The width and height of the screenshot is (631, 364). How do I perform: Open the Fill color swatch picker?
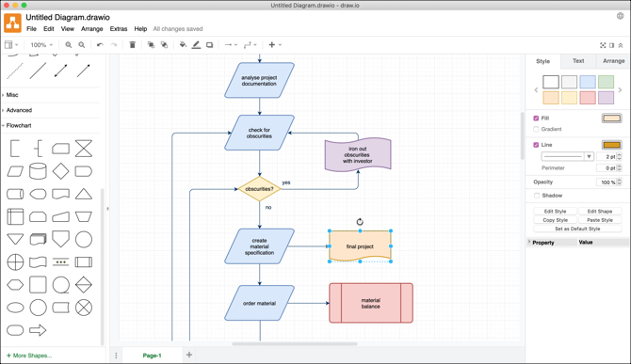coord(611,119)
